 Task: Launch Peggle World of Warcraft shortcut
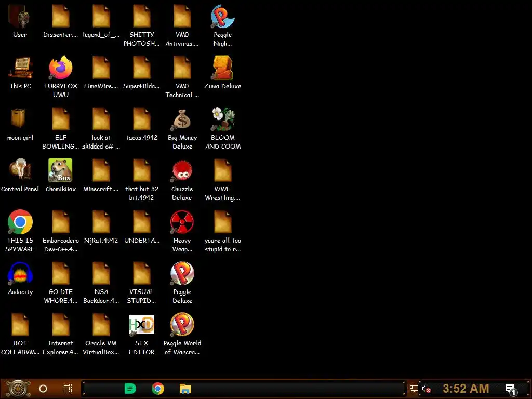182,325
